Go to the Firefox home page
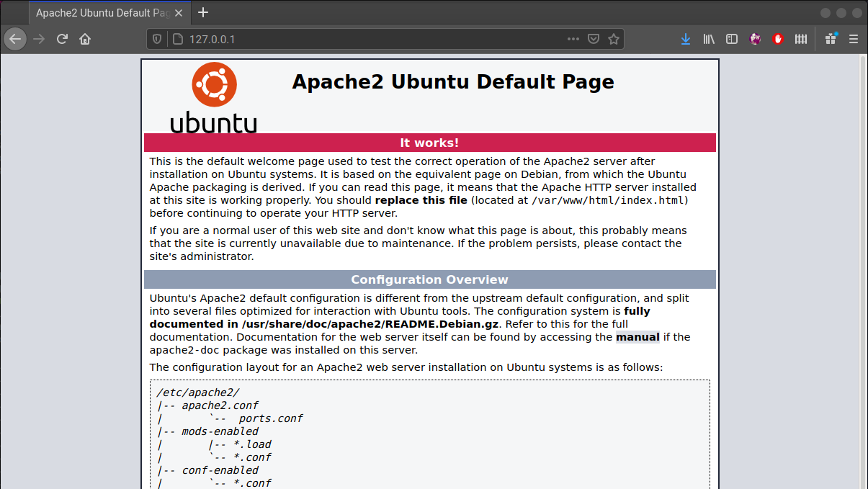 coord(85,39)
